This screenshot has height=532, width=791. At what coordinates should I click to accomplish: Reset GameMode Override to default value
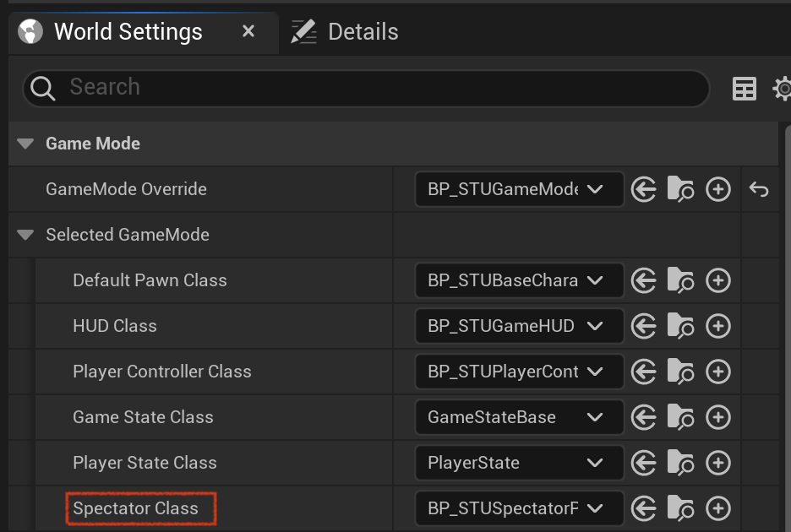[759, 190]
